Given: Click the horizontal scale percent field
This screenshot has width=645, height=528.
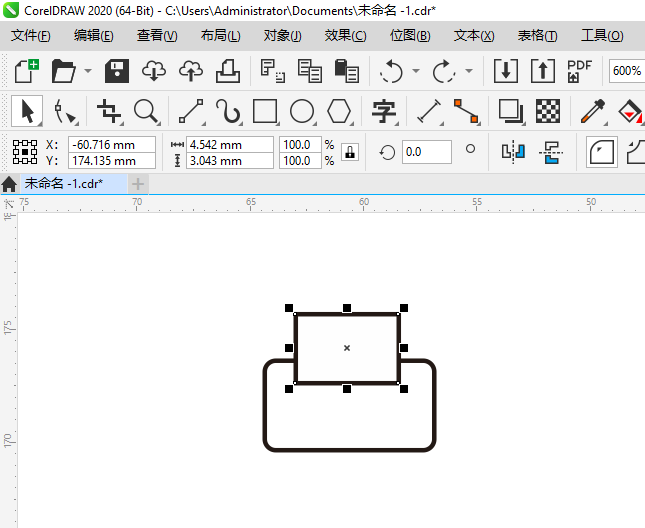Looking at the screenshot, I should click(x=300, y=145).
